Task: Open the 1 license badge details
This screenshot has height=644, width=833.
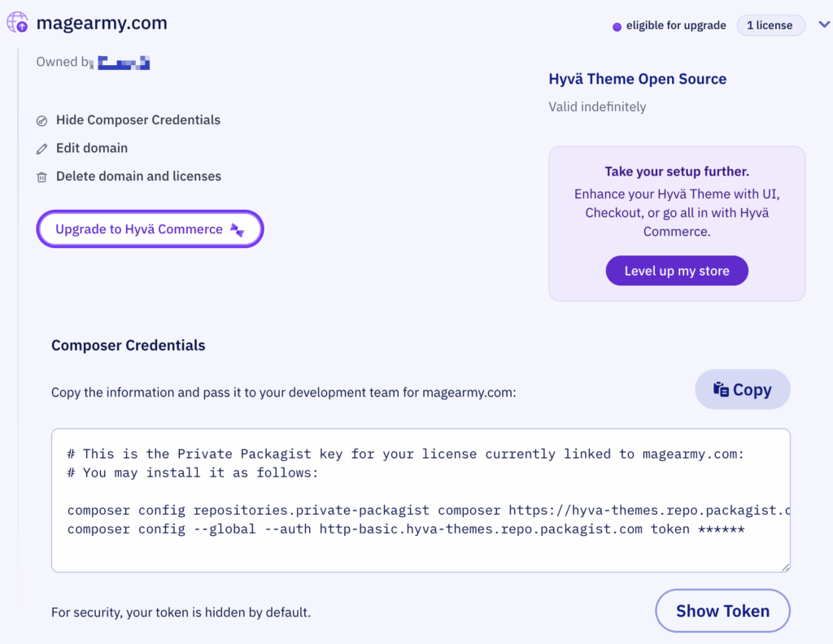Action: coord(770,24)
